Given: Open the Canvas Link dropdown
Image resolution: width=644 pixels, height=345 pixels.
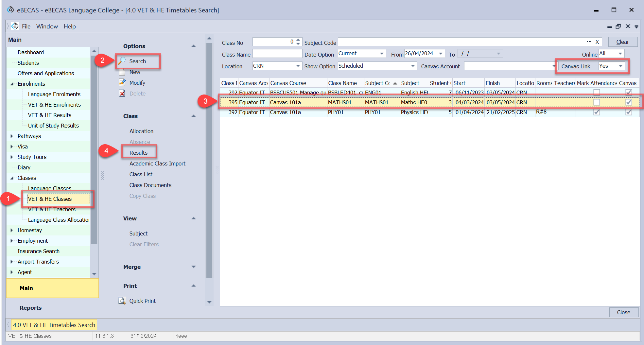Looking at the screenshot, I should point(620,66).
